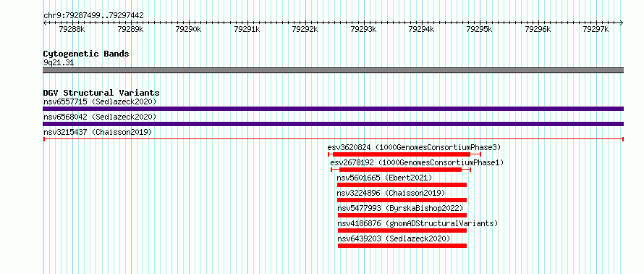Click the 79293k ruler tick label
Screen dimensions: 644x274
363,29
